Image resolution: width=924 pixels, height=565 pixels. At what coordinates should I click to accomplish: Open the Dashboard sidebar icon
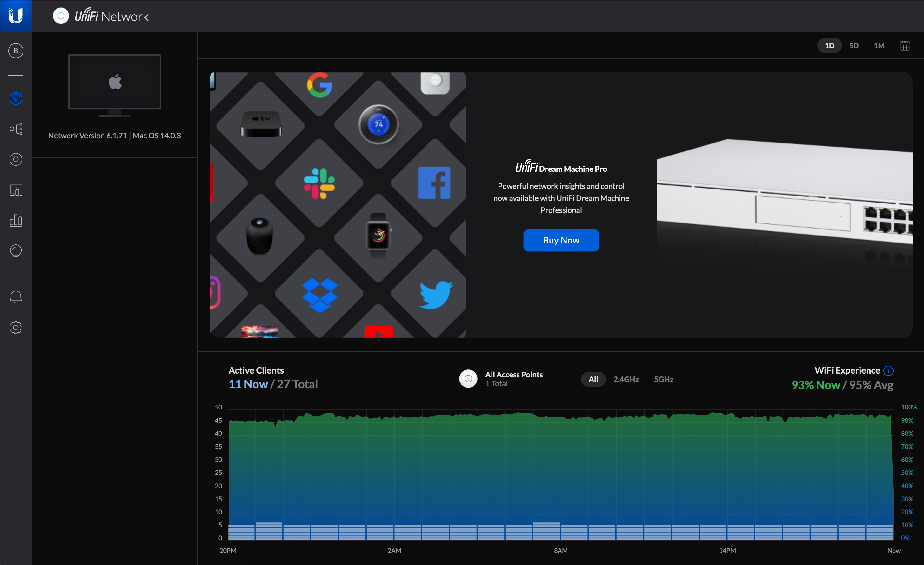16,98
